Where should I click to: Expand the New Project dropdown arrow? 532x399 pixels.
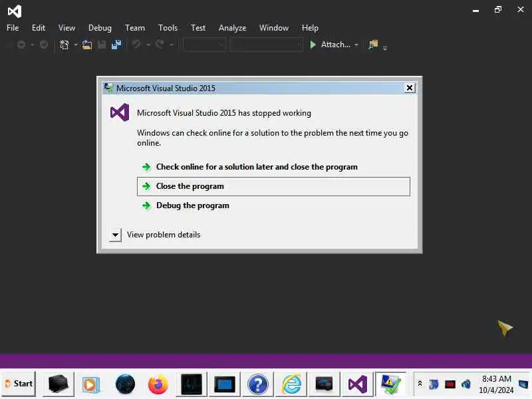coord(75,45)
